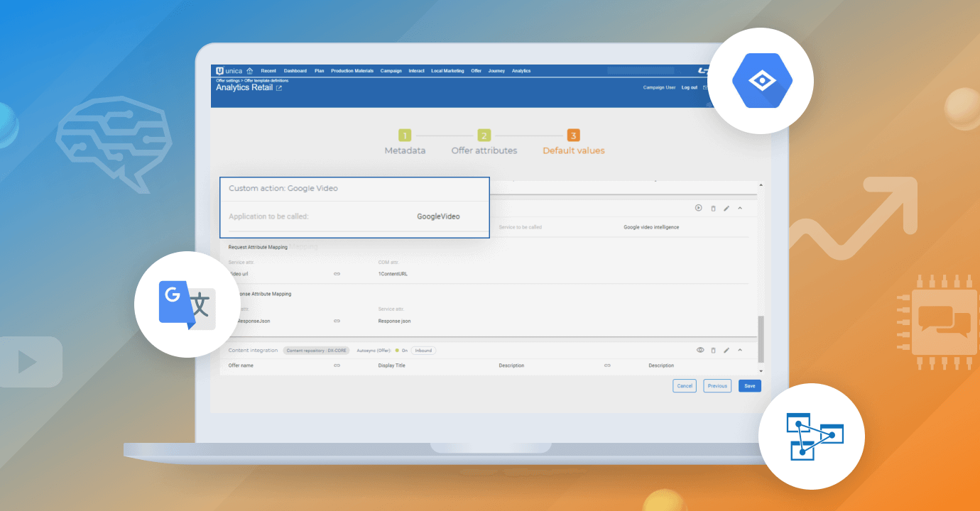This screenshot has height=511, width=980.
Task: Click the Previous button
Action: coord(717,386)
